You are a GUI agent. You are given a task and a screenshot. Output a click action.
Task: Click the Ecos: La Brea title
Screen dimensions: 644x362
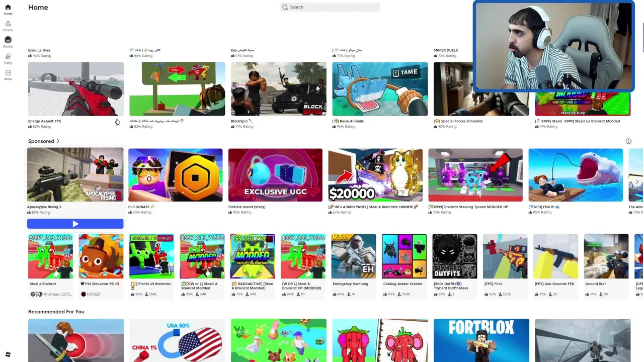coord(39,50)
